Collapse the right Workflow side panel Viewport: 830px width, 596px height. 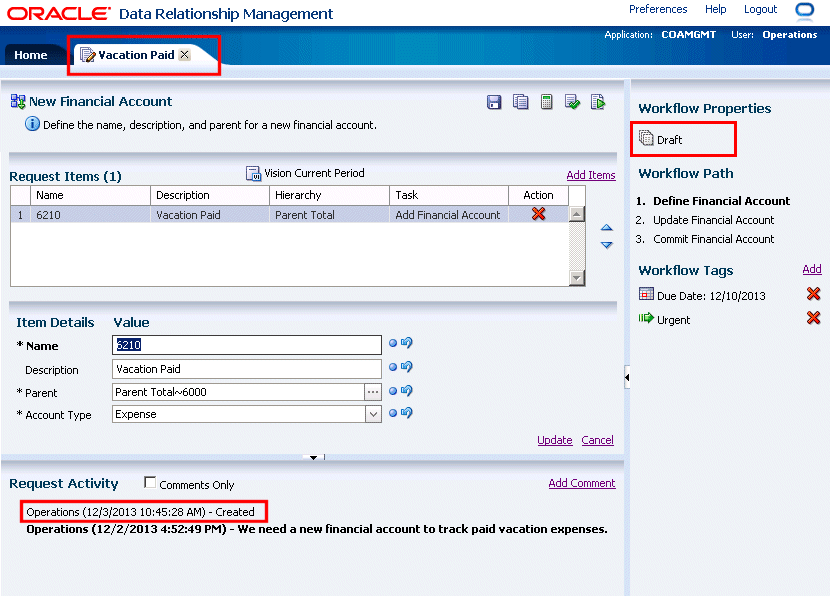627,377
